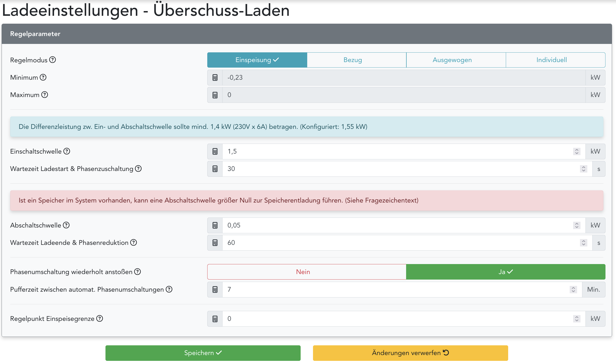This screenshot has width=616, height=364.
Task: Focus the Regelpunkt Einspeisegrenze input field
Action: pos(395,319)
